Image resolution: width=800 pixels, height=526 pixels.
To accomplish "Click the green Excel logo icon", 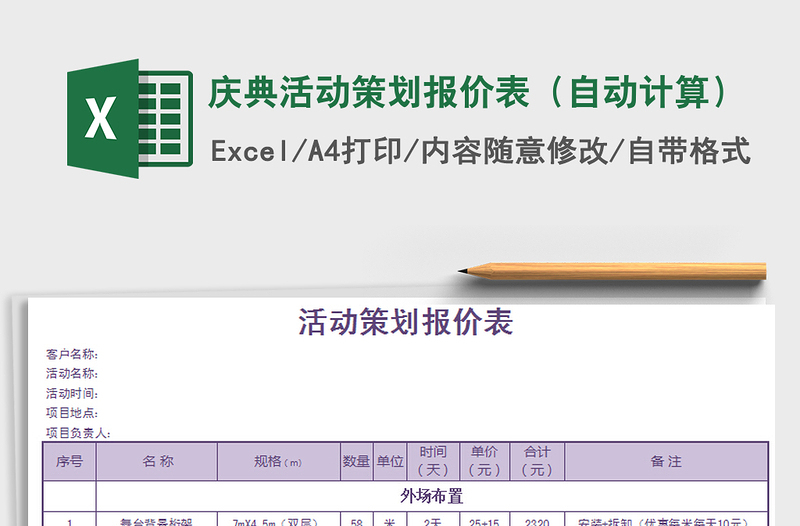I will tap(130, 118).
